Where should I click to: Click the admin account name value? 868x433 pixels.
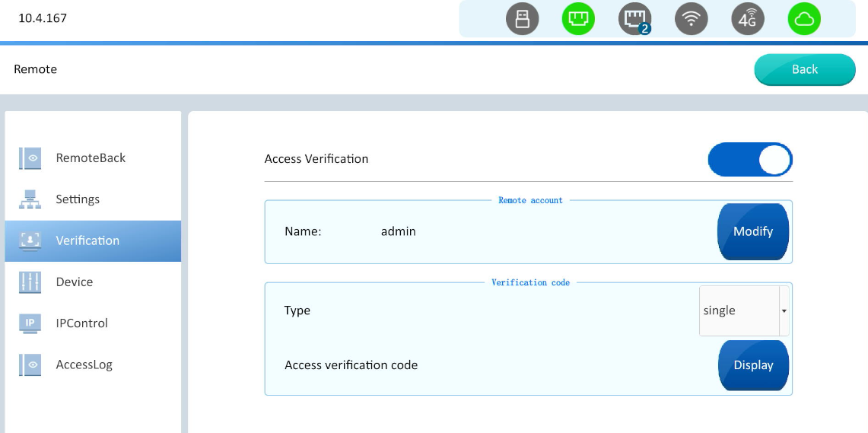point(398,231)
